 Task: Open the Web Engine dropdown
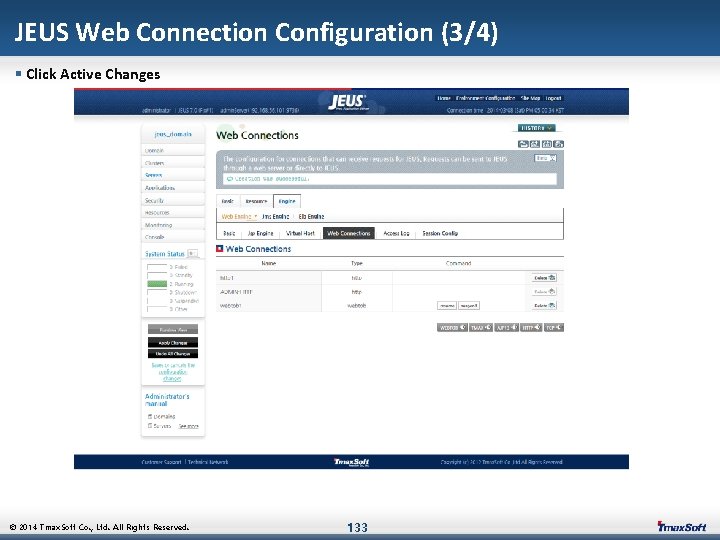239,216
